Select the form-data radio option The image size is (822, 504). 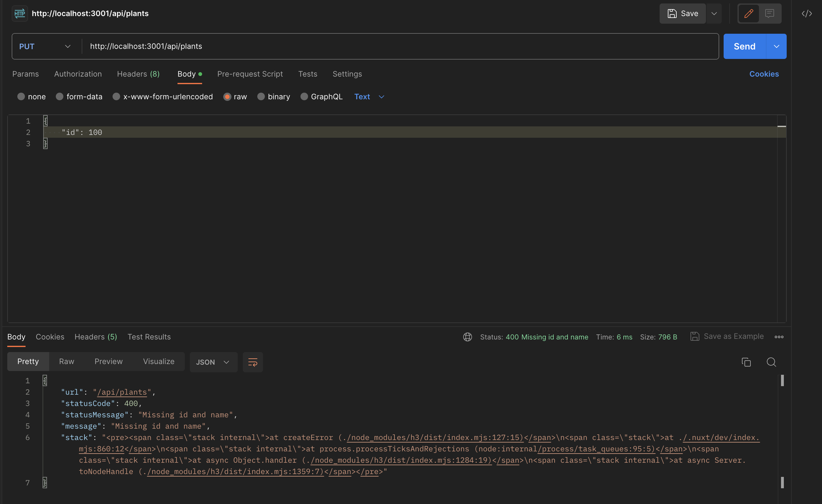(60, 97)
